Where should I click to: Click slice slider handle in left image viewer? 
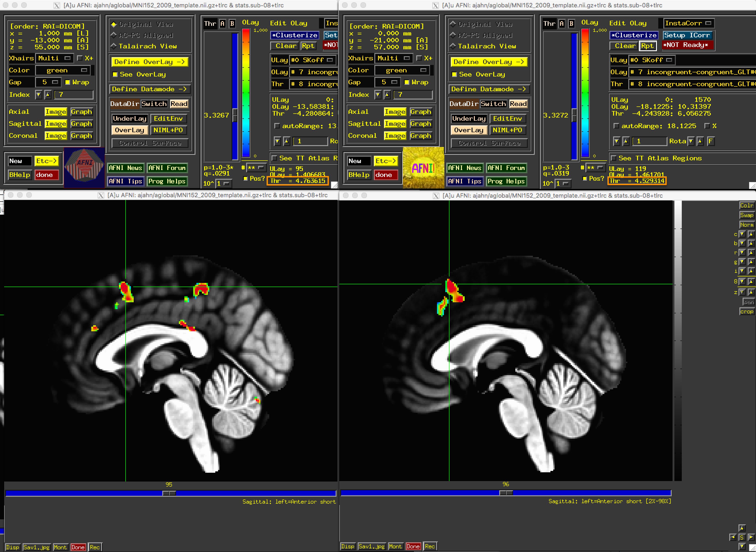pyautogui.click(x=169, y=493)
